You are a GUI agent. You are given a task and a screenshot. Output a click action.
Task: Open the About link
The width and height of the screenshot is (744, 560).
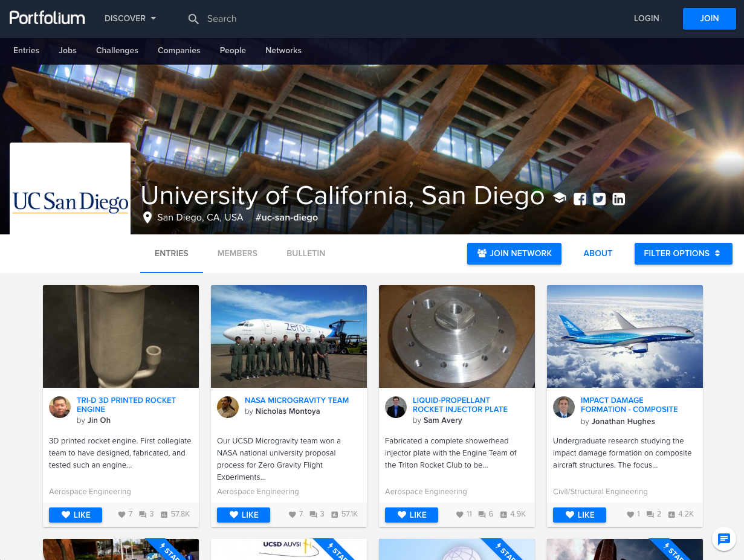pyautogui.click(x=598, y=254)
